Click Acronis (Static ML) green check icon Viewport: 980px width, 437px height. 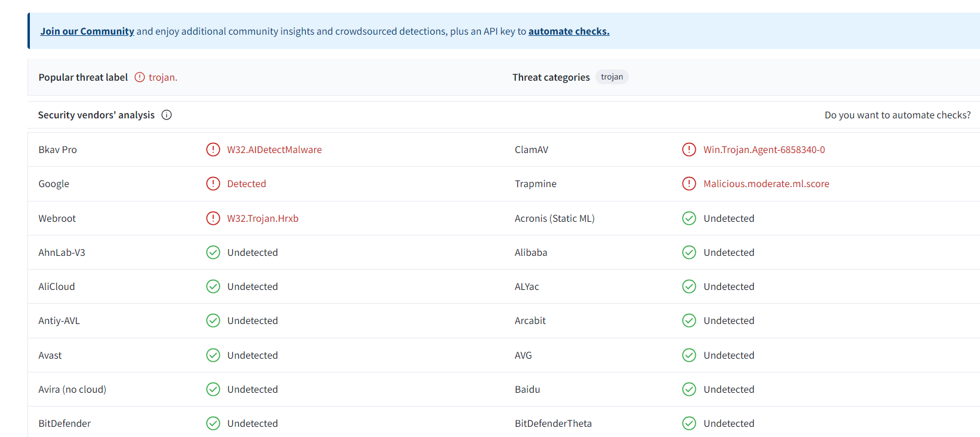tap(689, 218)
